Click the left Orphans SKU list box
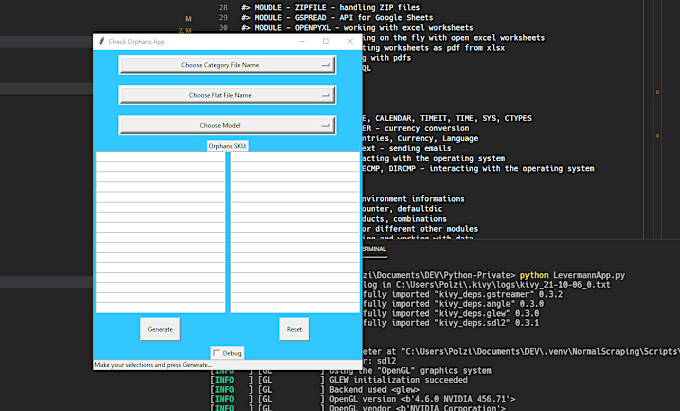 pyautogui.click(x=160, y=232)
